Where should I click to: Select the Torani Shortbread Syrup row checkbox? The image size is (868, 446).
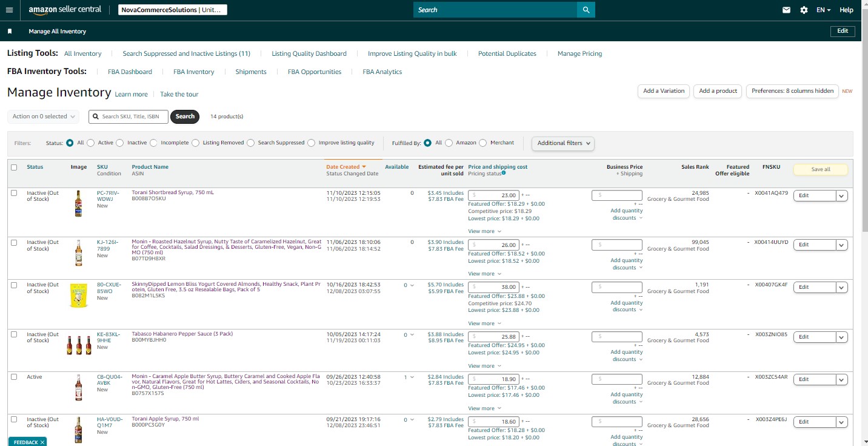coord(14,192)
